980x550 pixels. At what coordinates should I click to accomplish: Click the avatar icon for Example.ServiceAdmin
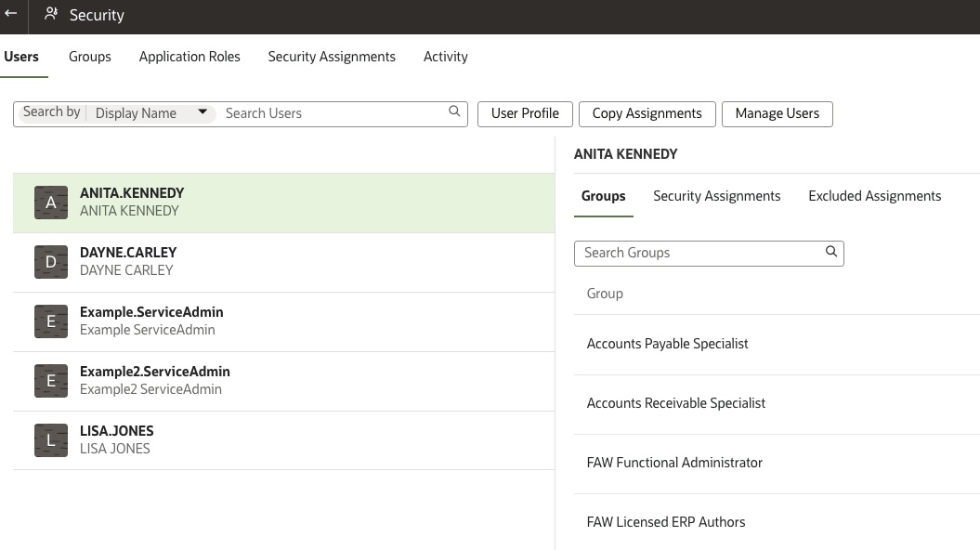51,321
